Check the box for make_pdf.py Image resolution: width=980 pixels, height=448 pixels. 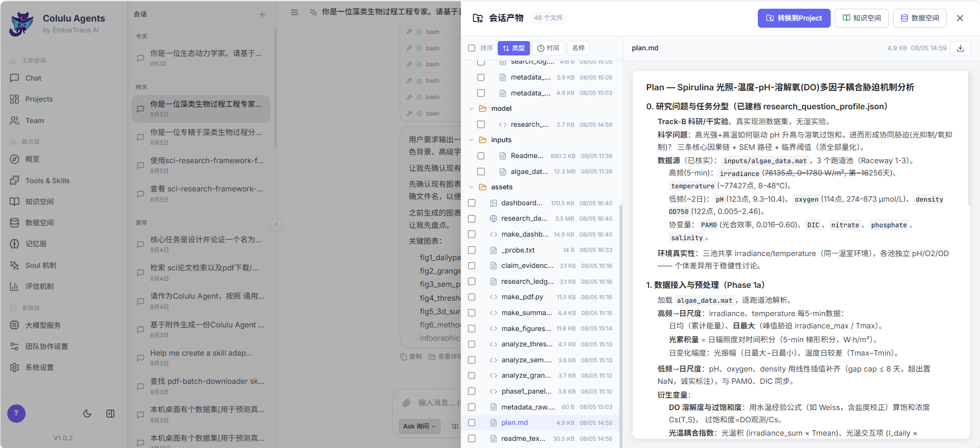(472, 297)
